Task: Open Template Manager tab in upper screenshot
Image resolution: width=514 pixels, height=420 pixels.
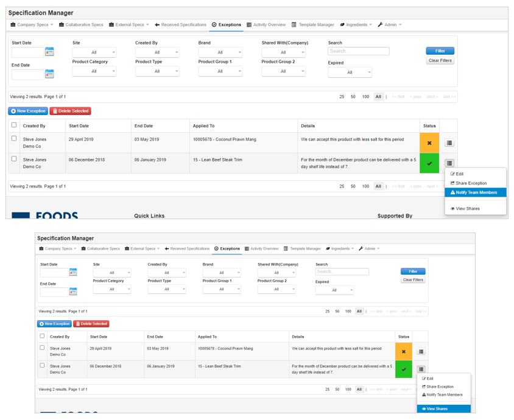Action: pos(313,25)
